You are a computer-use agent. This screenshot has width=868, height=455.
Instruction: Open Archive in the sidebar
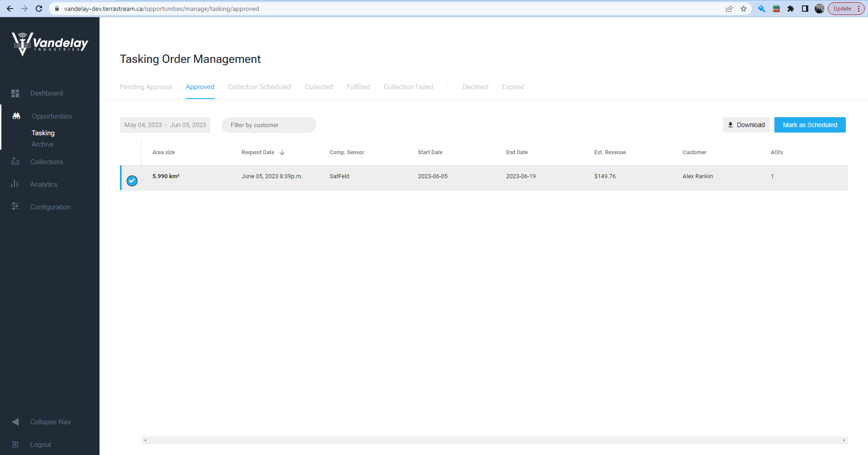[43, 144]
